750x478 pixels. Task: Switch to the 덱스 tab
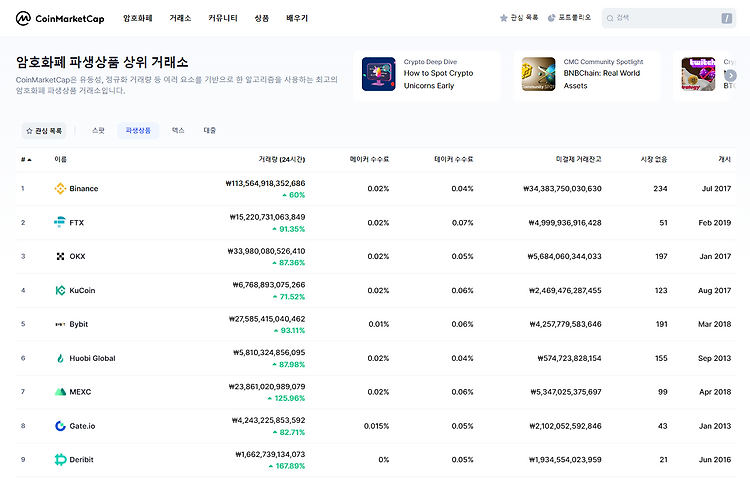point(178,131)
